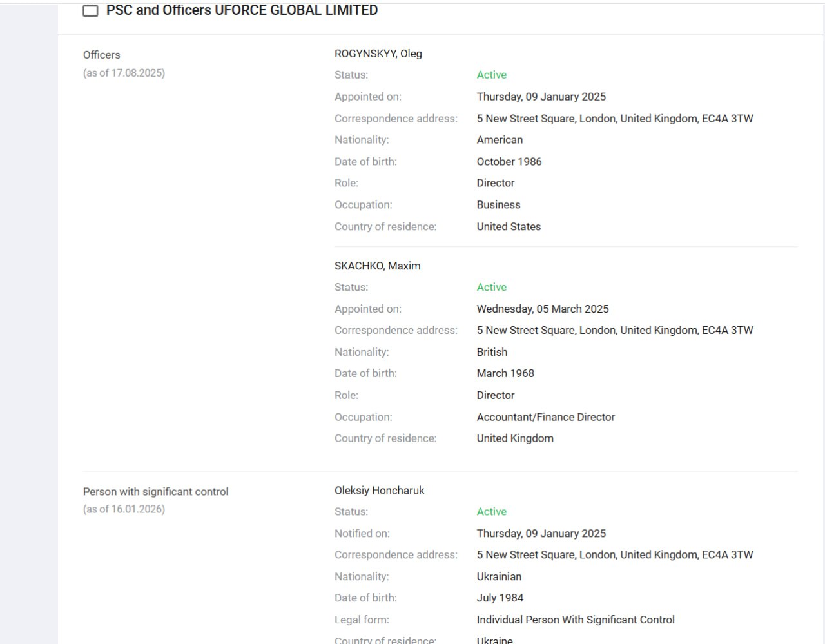The height and width of the screenshot is (644, 825).
Task: Click ROGYNSKYY's correspondence address 5 New Street Square
Action: click(x=615, y=119)
